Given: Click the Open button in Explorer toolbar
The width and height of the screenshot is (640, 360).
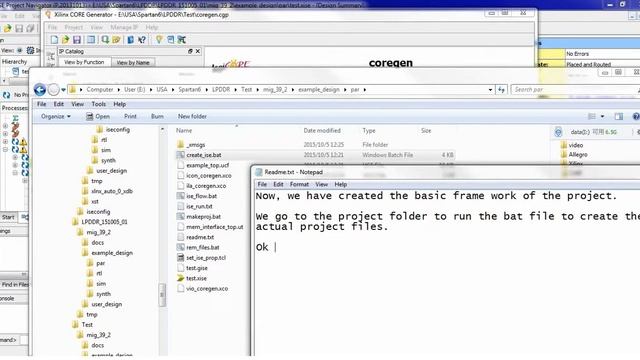Looking at the screenshot, I should tap(98, 116).
